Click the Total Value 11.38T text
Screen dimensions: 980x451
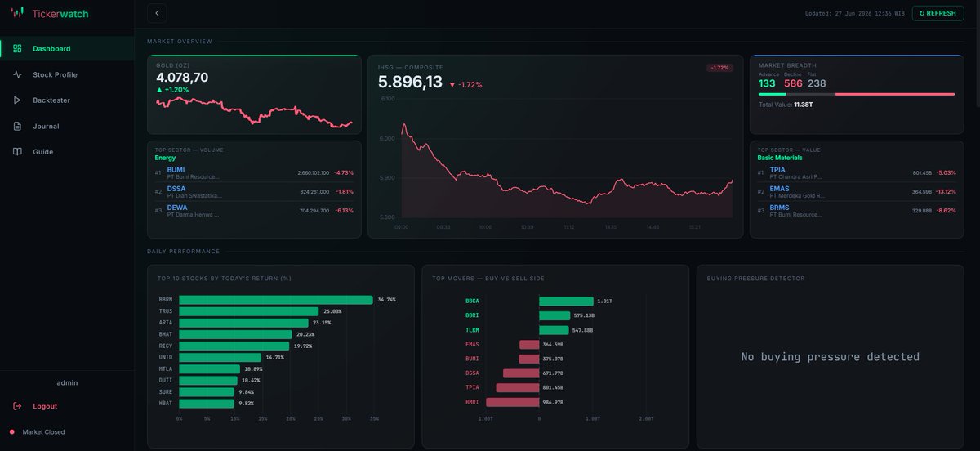[786, 105]
